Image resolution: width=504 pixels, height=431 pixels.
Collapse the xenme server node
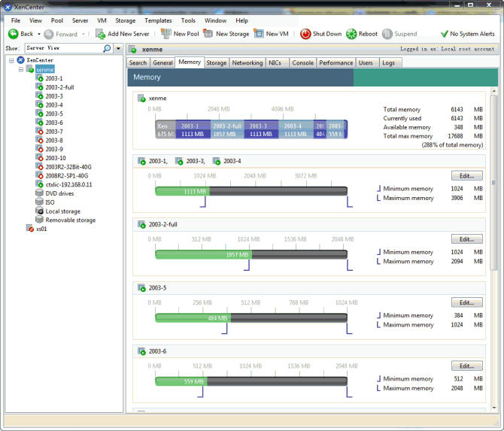(x=21, y=69)
